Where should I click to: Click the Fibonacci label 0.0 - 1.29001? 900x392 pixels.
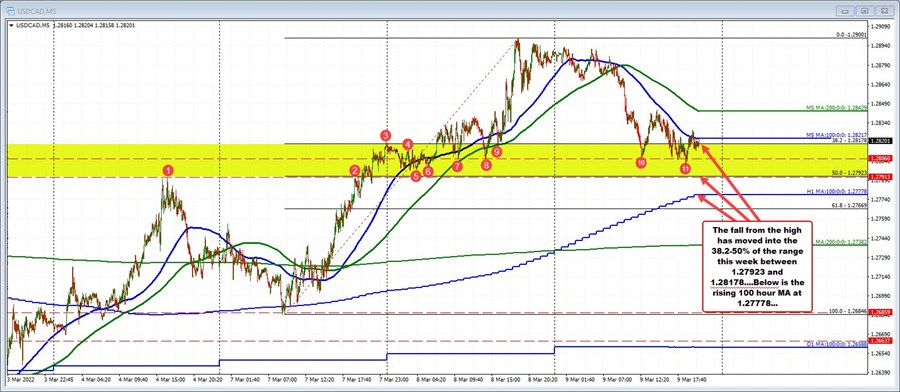point(850,36)
